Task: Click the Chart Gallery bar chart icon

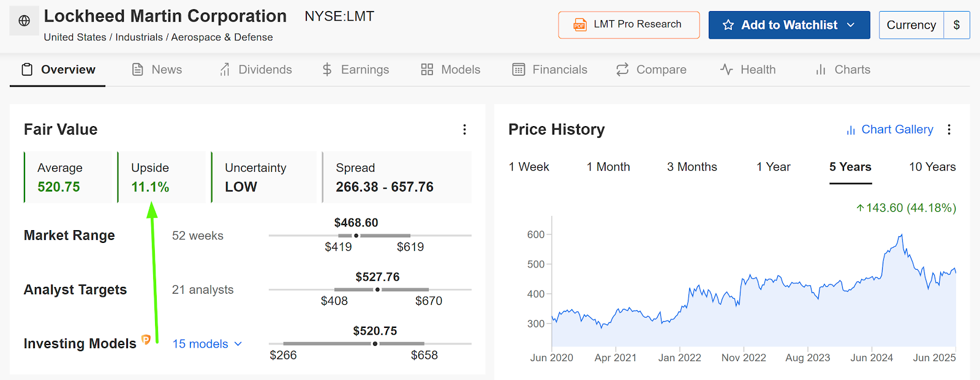Action: (851, 130)
